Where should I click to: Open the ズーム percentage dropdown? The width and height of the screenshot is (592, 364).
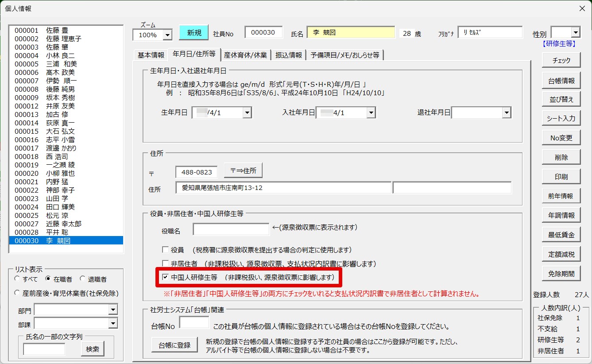[167, 35]
